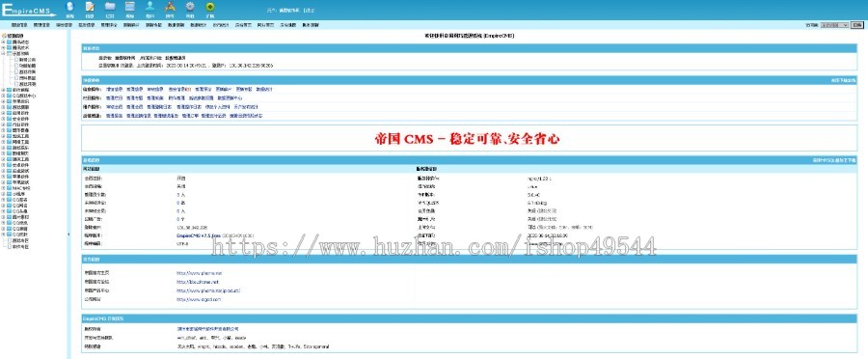Open 数据更新 in the secondary menu bar
This screenshot has width=868, height=359.
tap(176, 25)
